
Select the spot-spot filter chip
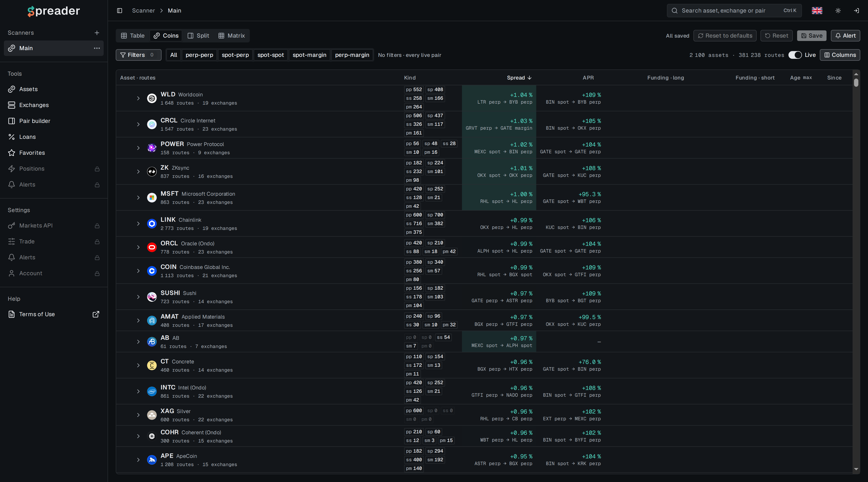[271, 55]
